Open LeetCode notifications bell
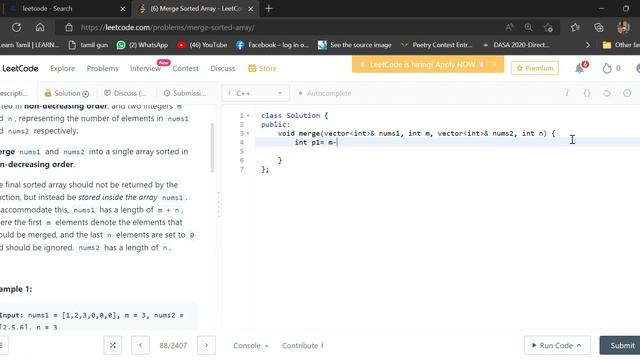The height and width of the screenshot is (360, 640). (x=580, y=68)
